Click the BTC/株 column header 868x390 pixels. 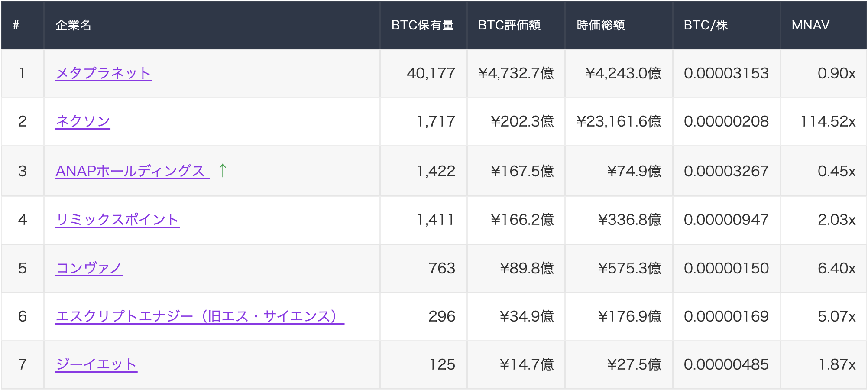pyautogui.click(x=706, y=25)
